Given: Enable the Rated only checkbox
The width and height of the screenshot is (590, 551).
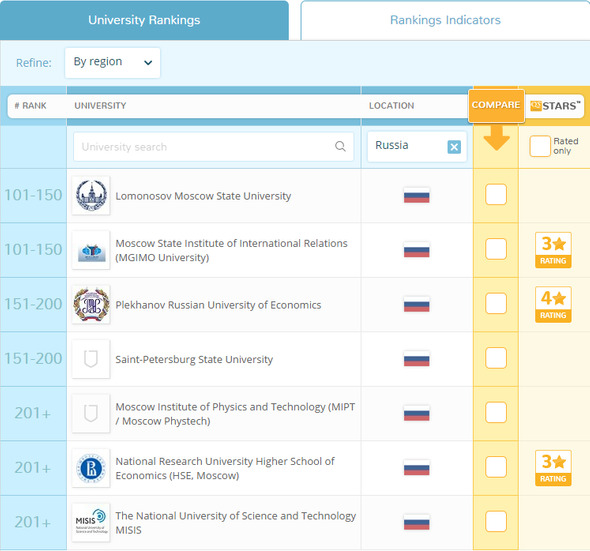Looking at the screenshot, I should [540, 146].
